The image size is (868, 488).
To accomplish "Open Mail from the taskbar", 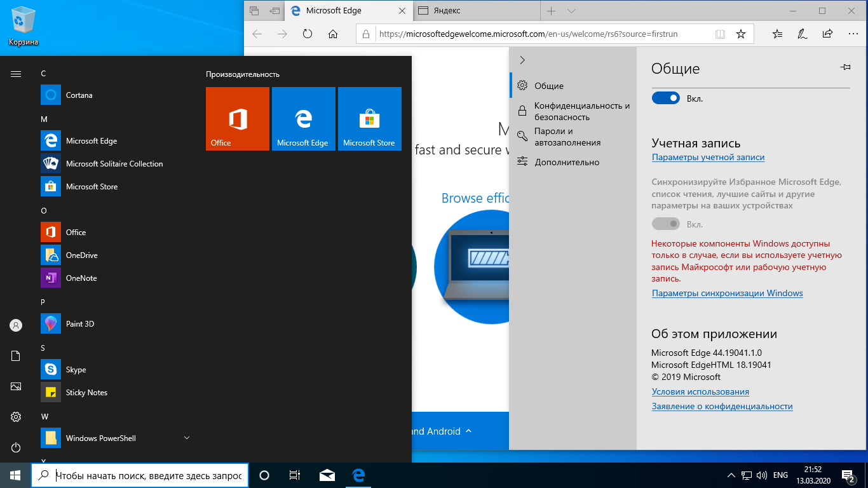I will pyautogui.click(x=327, y=475).
